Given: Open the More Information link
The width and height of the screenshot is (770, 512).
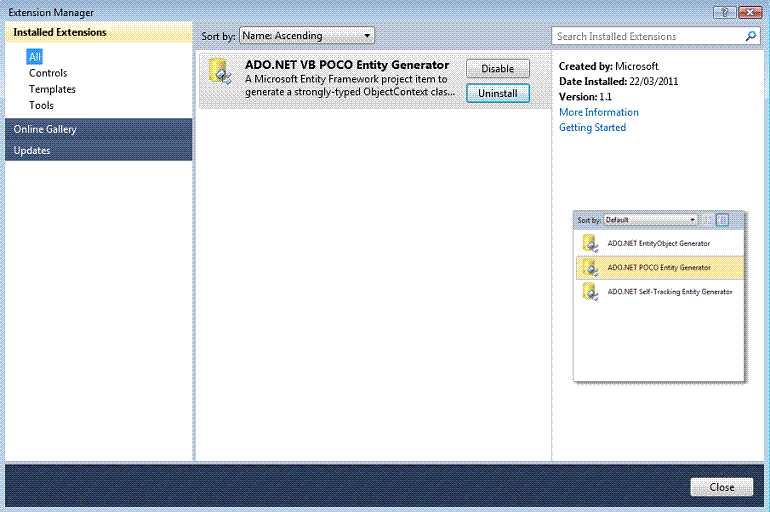Looking at the screenshot, I should click(599, 112).
